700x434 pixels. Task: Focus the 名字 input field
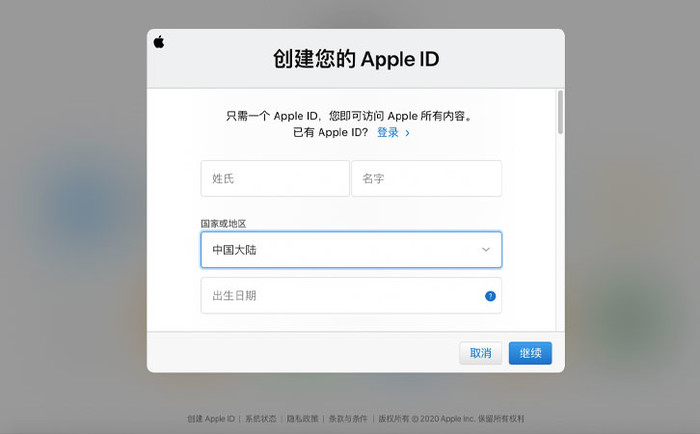tap(427, 179)
